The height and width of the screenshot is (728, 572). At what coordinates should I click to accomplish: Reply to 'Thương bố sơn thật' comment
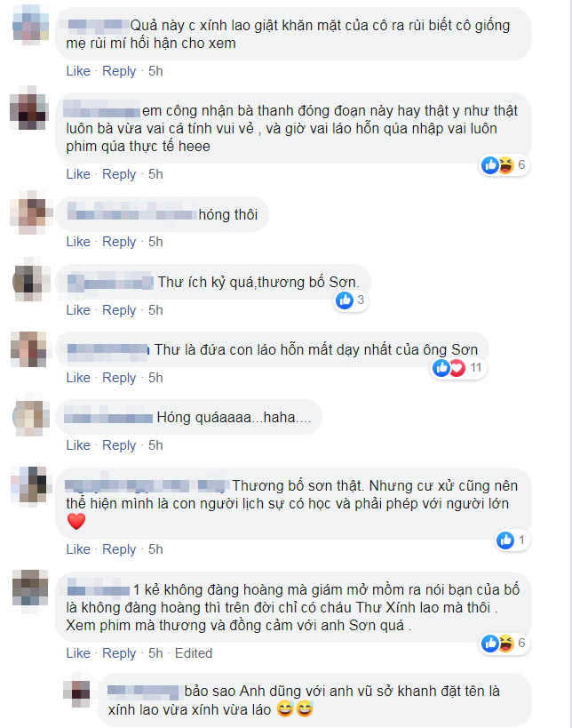tap(119, 549)
